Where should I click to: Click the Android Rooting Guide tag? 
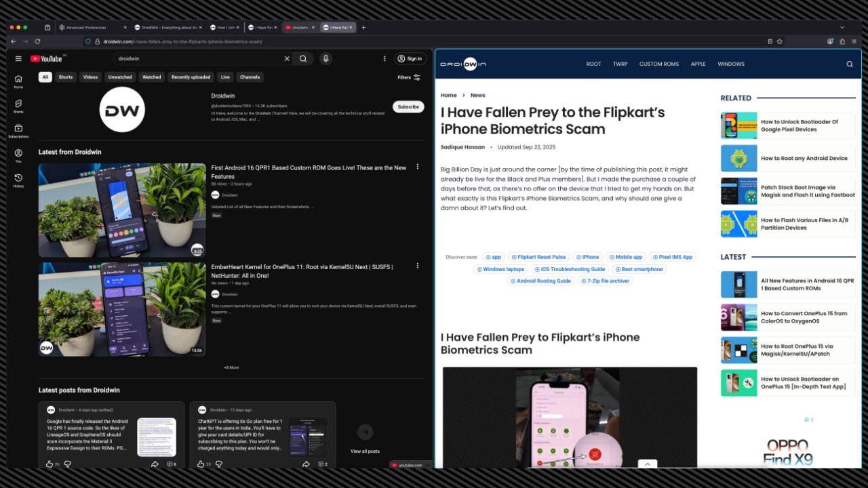(540, 281)
